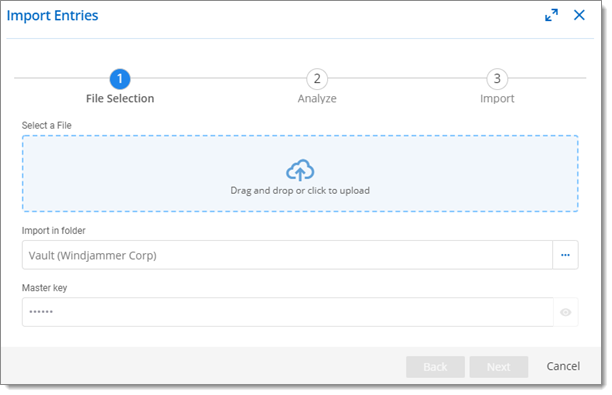Select step 3 circle in the wizard
Viewport: 612px width, 395px height.
tap(497, 79)
